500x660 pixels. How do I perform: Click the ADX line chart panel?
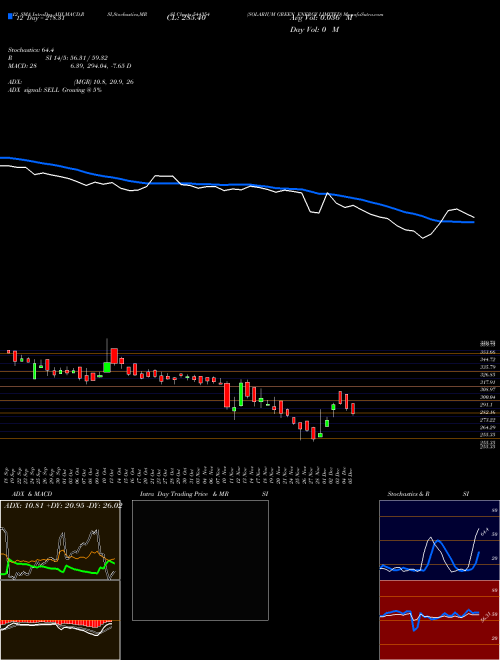60,540
